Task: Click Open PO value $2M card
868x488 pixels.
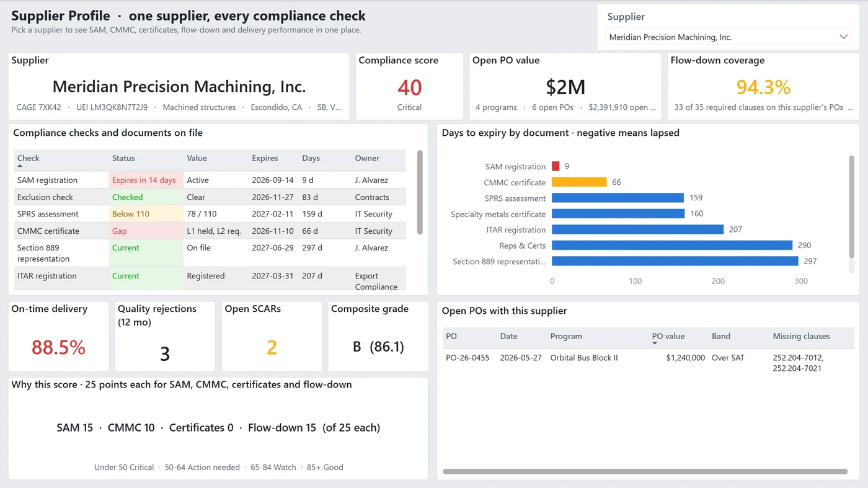Action: (565, 87)
